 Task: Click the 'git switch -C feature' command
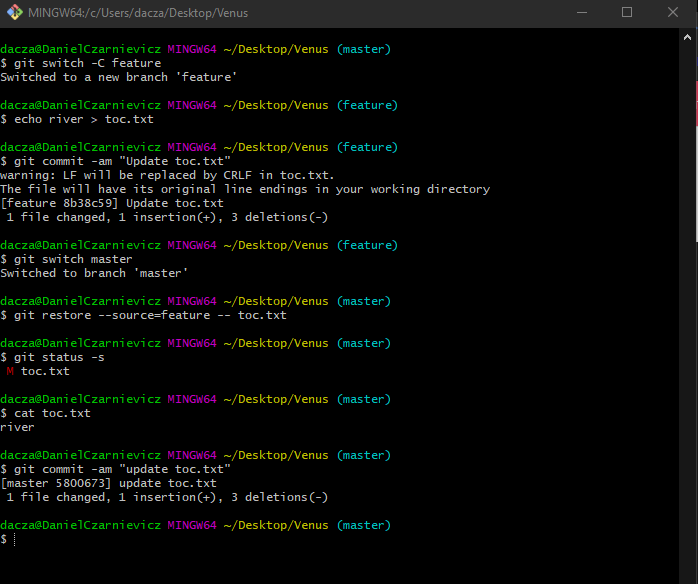(86, 63)
